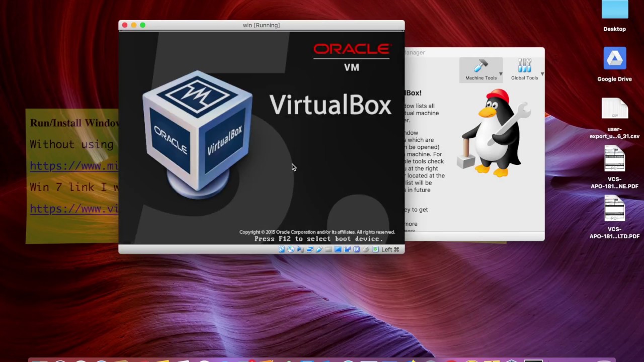
Task: Click the display indicator in VM status bar
Action: coord(338,249)
